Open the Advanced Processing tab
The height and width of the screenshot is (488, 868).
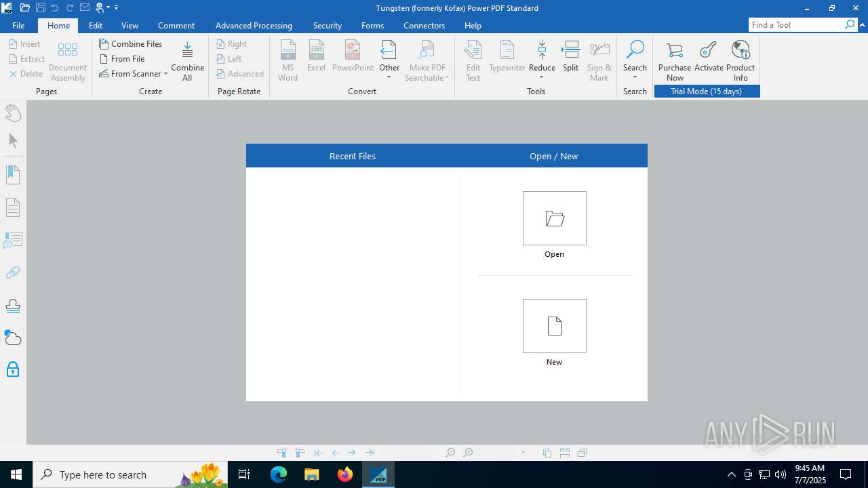[x=254, y=25]
